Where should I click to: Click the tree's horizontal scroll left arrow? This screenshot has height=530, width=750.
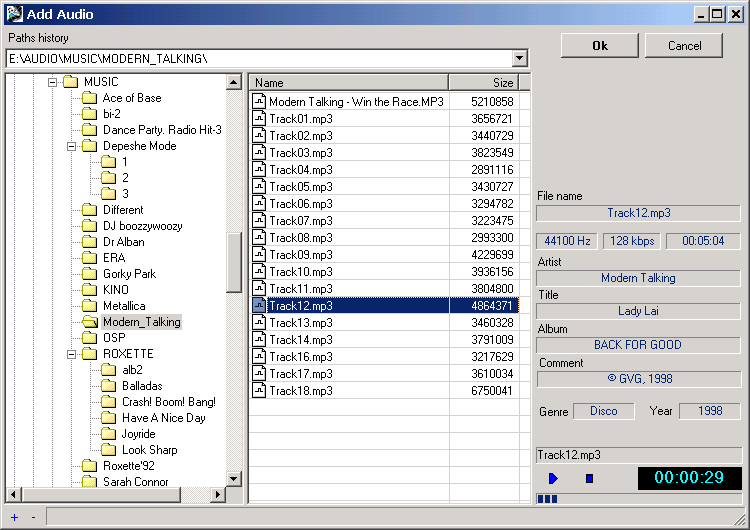click(x=13, y=495)
